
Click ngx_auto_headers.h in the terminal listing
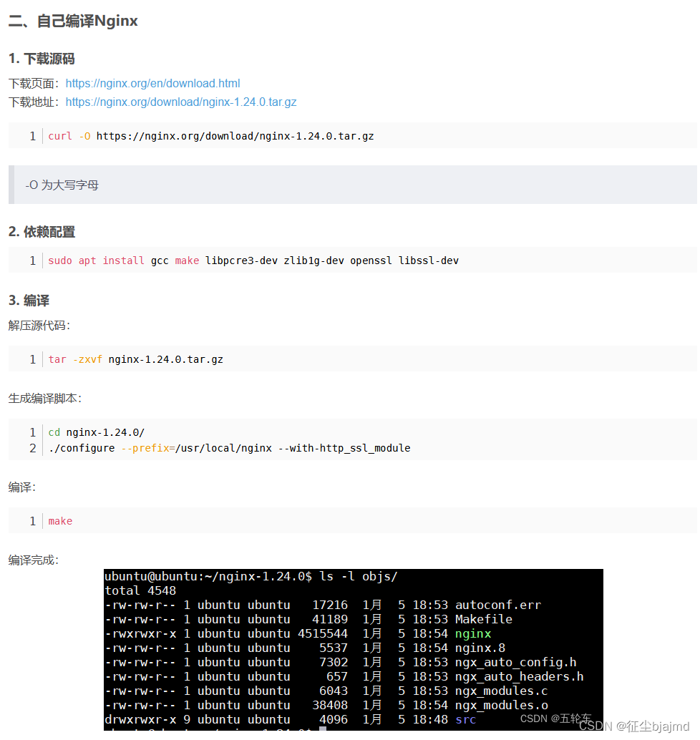519,677
